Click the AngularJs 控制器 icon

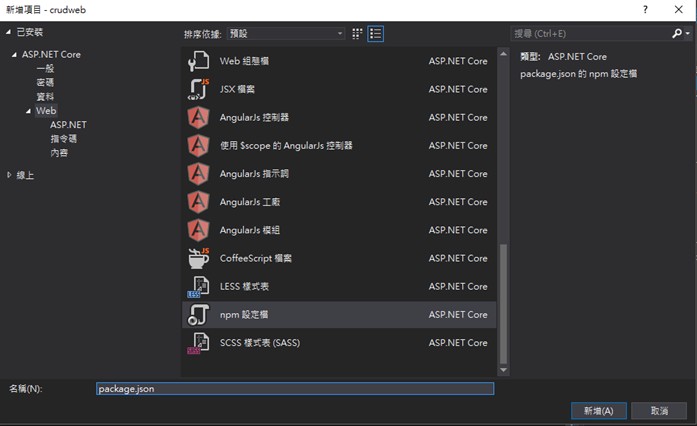click(198, 117)
